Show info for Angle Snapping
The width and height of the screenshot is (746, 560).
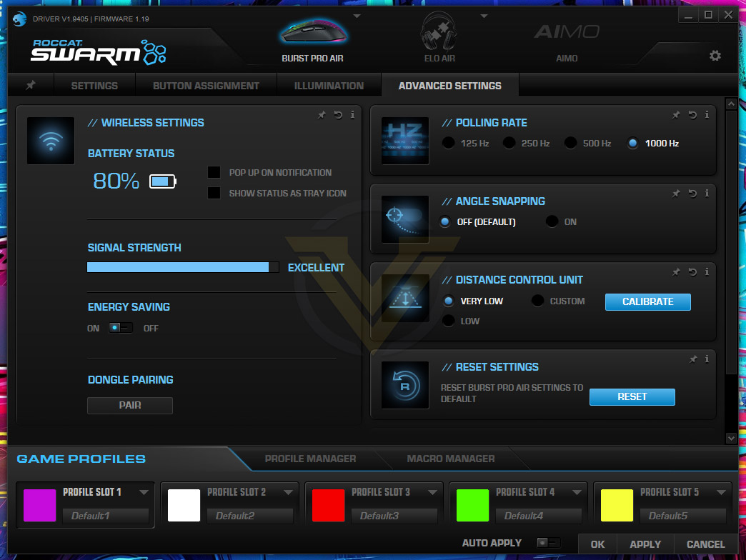pos(707,193)
